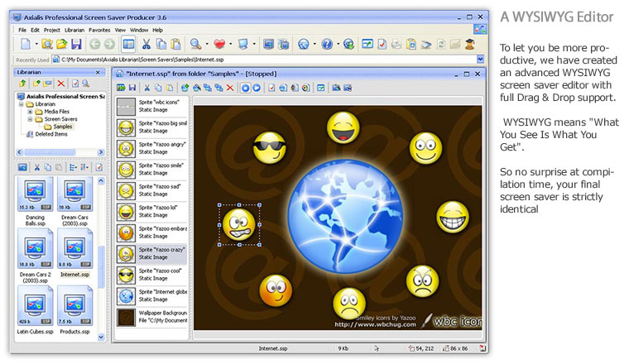Collapse the Librarian tree node
Image resolution: width=629 pixels, height=364 pixels.
pyautogui.click(x=21, y=104)
